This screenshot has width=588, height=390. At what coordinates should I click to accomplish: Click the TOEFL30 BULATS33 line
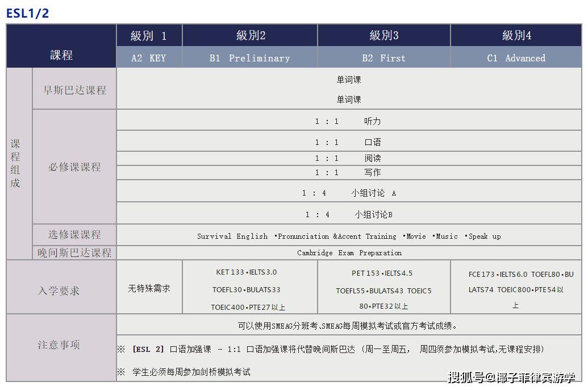coord(247,290)
